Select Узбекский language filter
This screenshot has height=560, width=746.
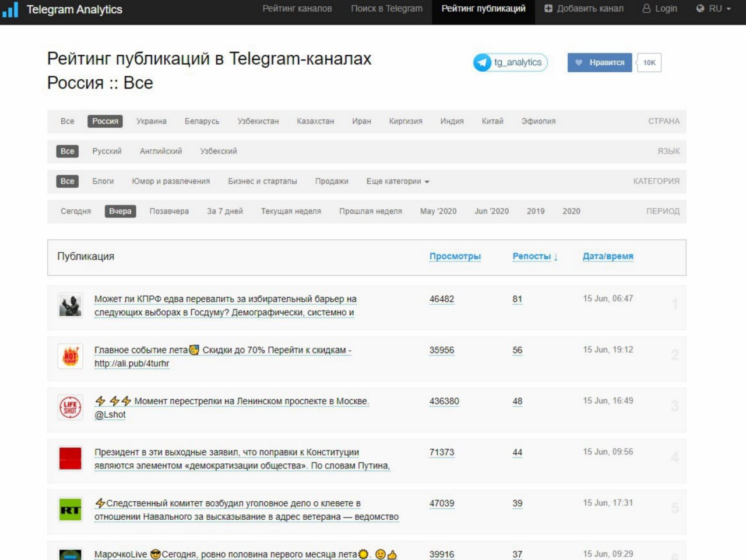(x=219, y=151)
